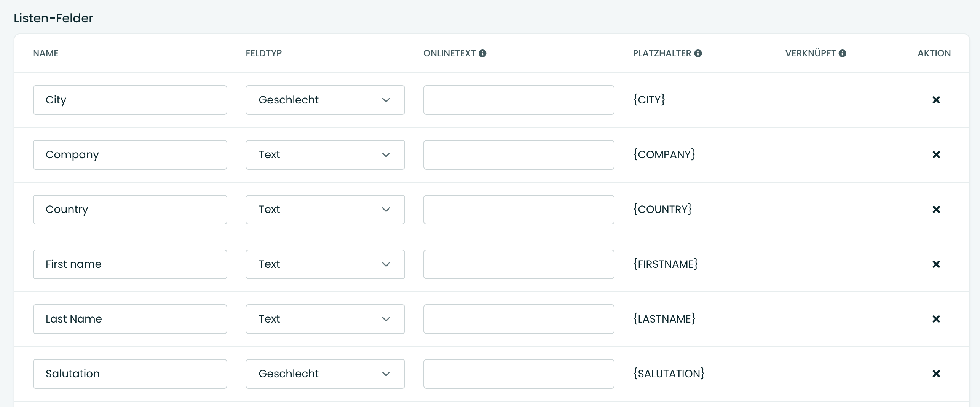Click the info icon beside PLATZHALTER
This screenshot has height=407, width=980.
(x=698, y=53)
